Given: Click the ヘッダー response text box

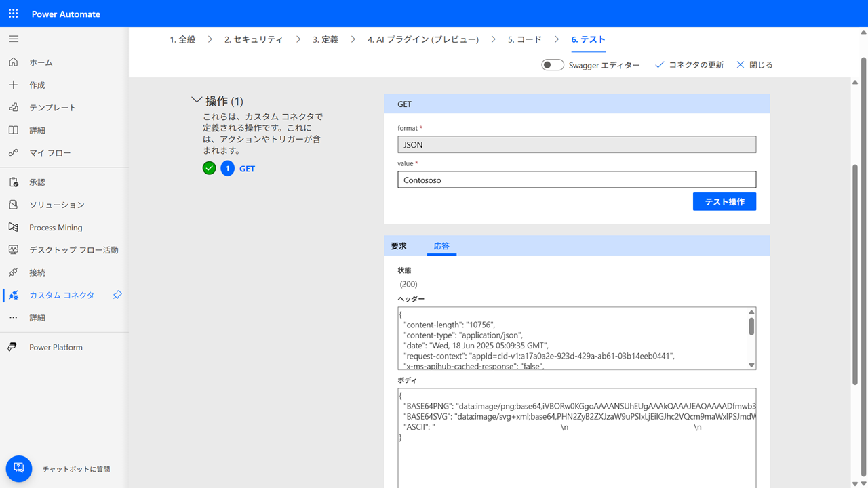Looking at the screenshot, I should point(576,338).
